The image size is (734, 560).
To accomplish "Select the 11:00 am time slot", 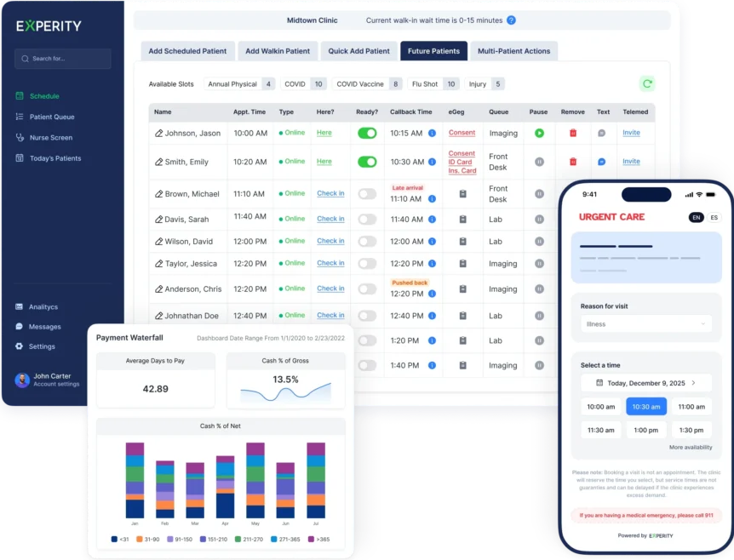I will pyautogui.click(x=691, y=407).
